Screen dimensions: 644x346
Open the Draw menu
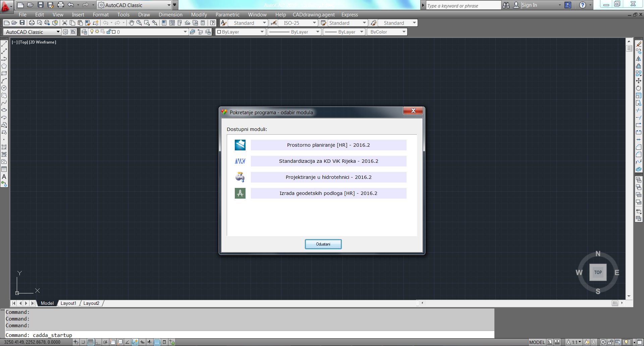144,14
